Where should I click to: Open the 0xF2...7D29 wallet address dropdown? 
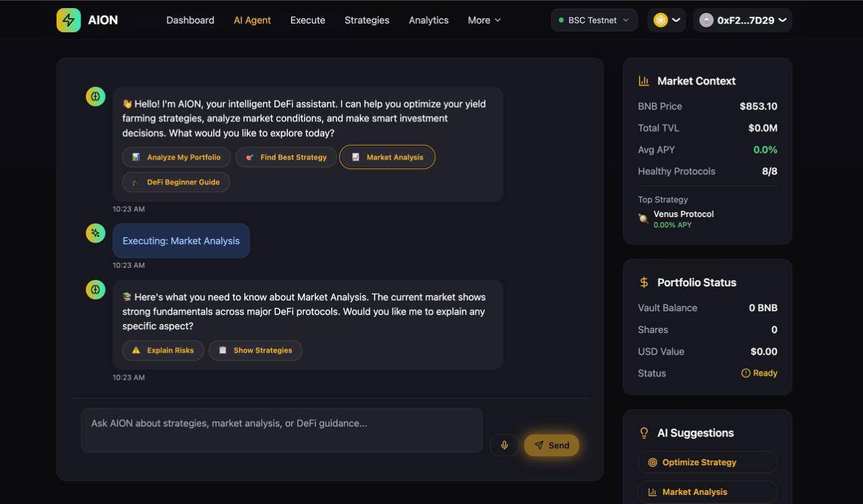click(x=743, y=20)
